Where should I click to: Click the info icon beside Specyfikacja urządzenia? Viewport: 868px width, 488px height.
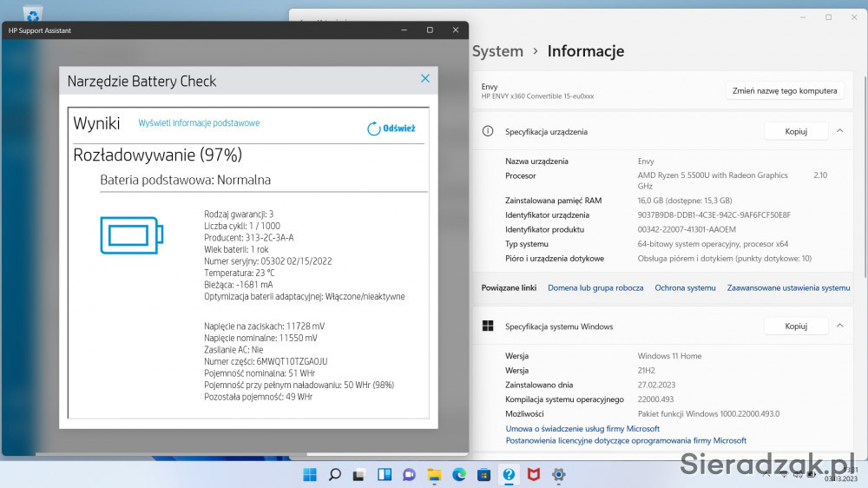488,131
